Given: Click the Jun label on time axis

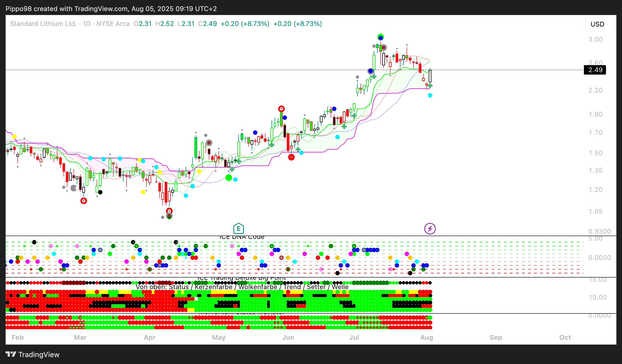Looking at the screenshot, I should 288,337.
